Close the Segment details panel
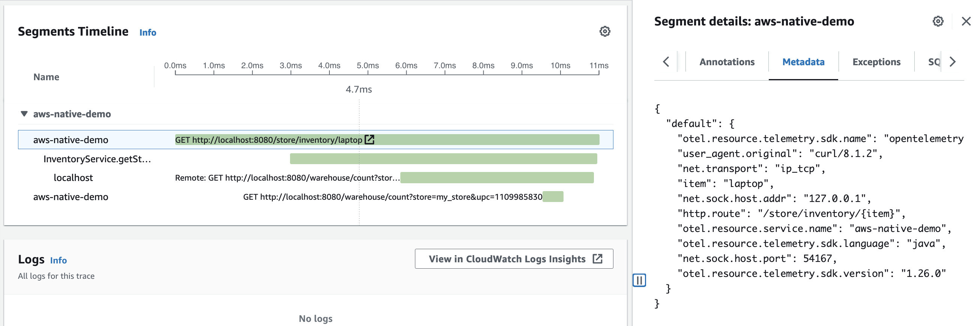The image size is (980, 326). pos(966,21)
